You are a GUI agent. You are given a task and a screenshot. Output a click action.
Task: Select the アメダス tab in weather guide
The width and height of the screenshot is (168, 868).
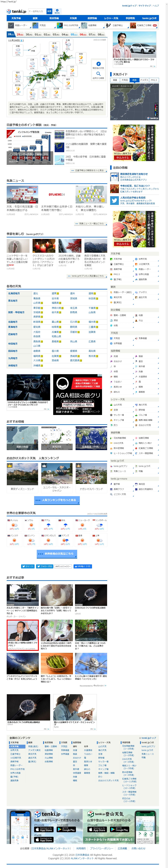[x=144, y=80]
